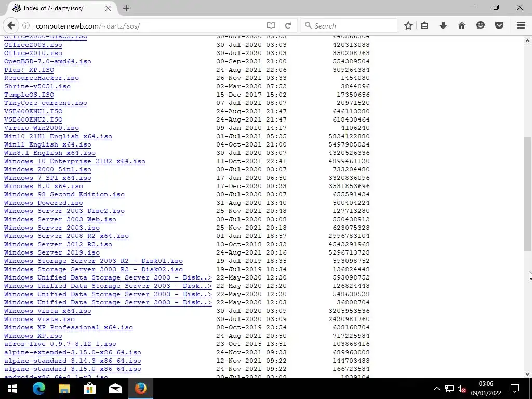
Task: Open the muted volume icon in tray
Action: click(461, 389)
